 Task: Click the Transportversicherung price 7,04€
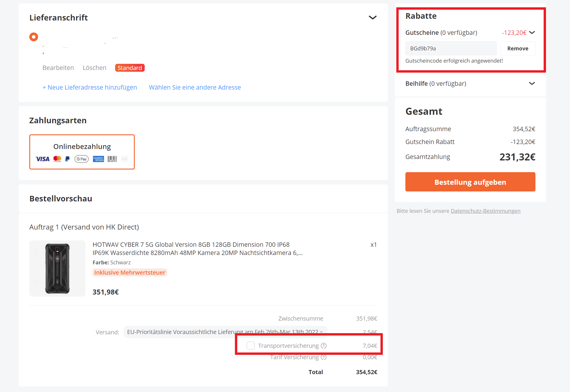tap(370, 346)
